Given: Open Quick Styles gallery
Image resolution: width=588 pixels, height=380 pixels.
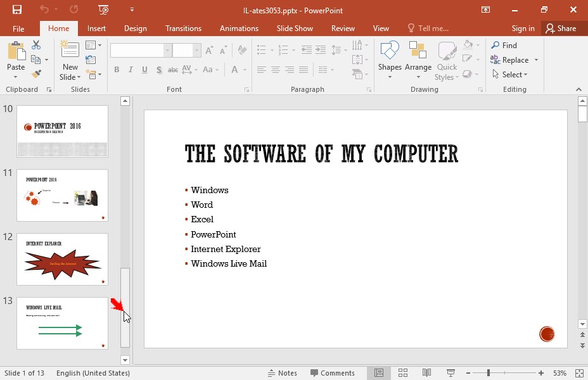Looking at the screenshot, I should (x=447, y=60).
